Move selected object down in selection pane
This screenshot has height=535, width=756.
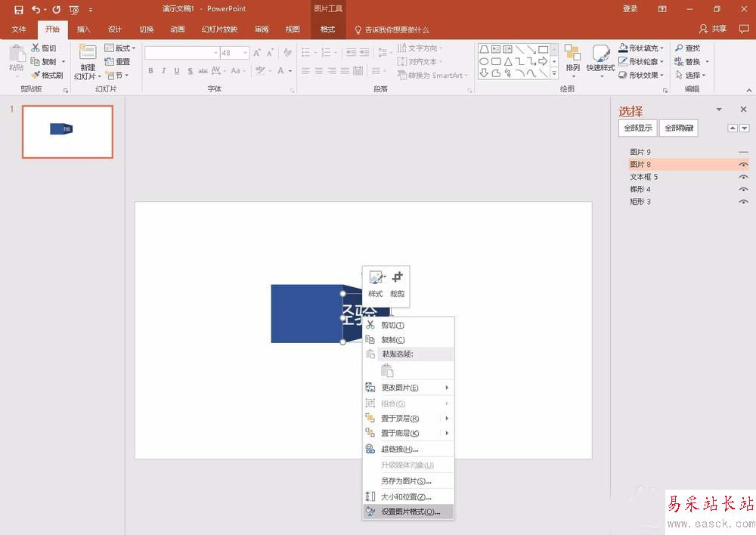click(x=745, y=128)
